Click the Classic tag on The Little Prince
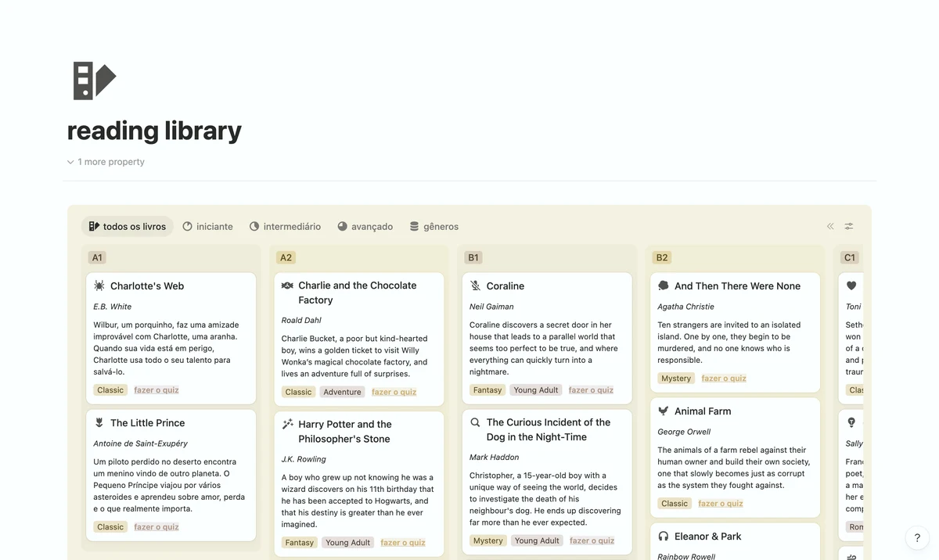Image resolution: width=939 pixels, height=560 pixels. [x=110, y=527]
